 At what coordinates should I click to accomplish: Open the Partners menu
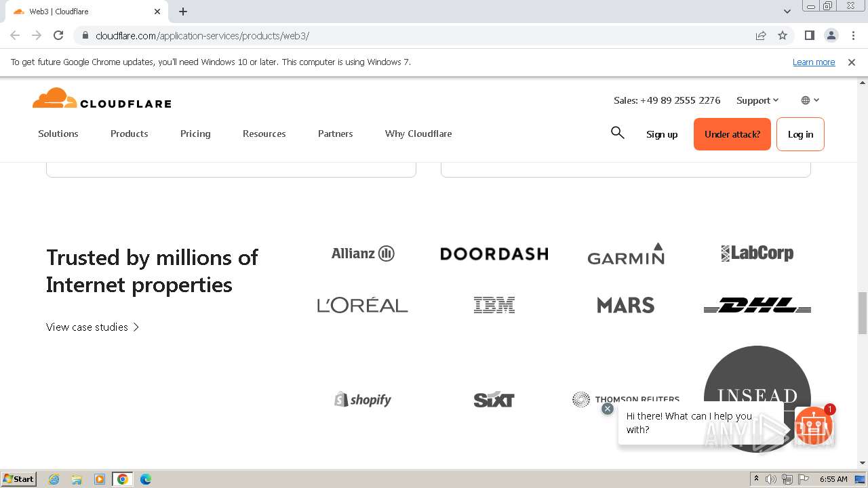335,134
